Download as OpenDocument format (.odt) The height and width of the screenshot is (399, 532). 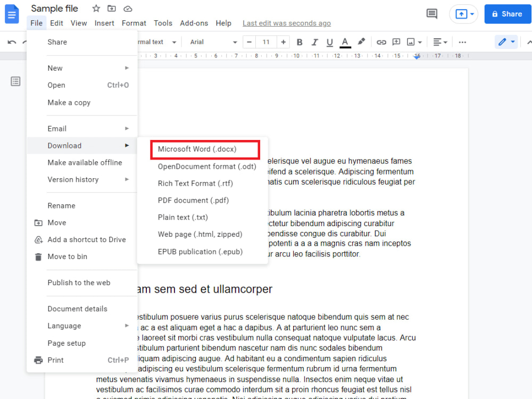(203, 167)
